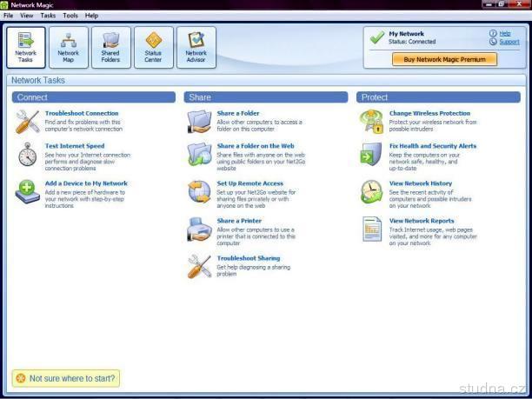The width and height of the screenshot is (532, 399).
Task: Click the Share a Printer icon
Action: [x=200, y=229]
